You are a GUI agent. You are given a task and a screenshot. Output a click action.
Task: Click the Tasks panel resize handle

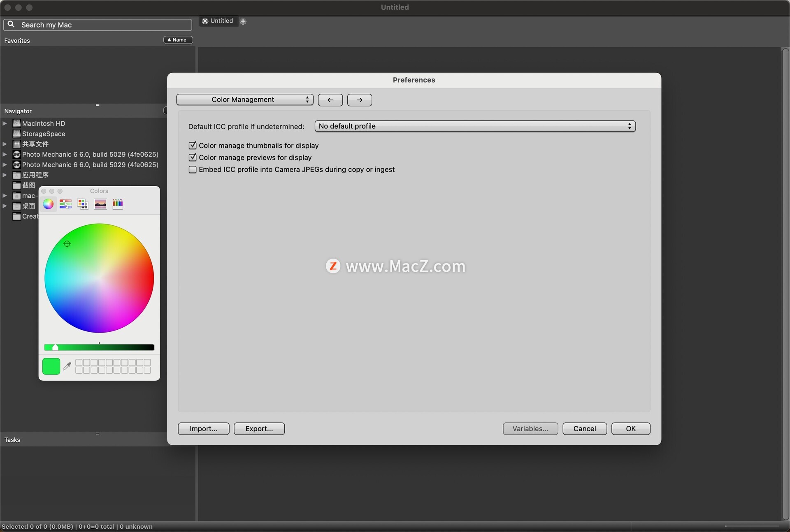pos(98,433)
